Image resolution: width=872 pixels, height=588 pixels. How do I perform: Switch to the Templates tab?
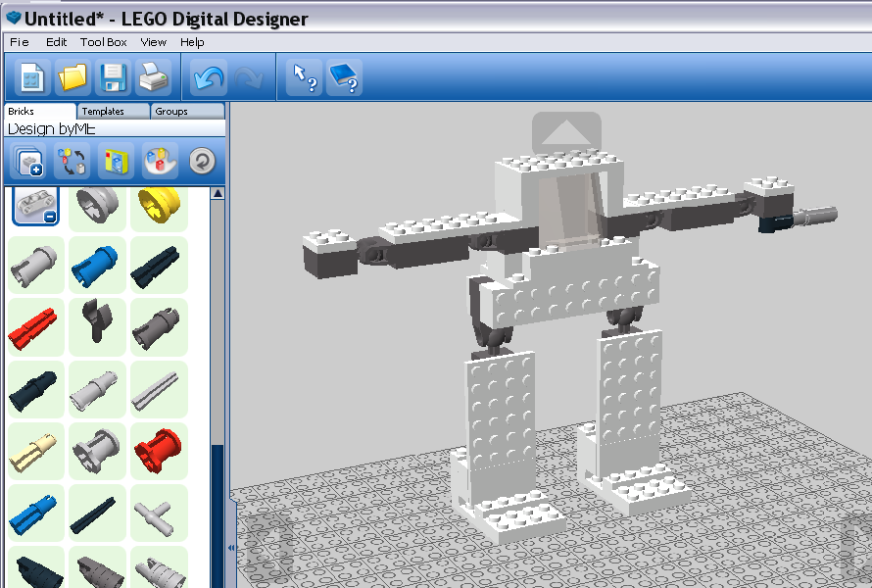(x=114, y=112)
